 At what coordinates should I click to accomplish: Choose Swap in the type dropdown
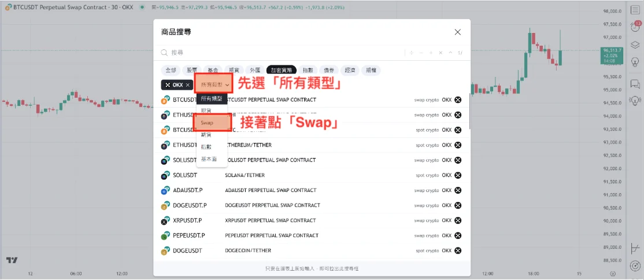pyautogui.click(x=212, y=123)
